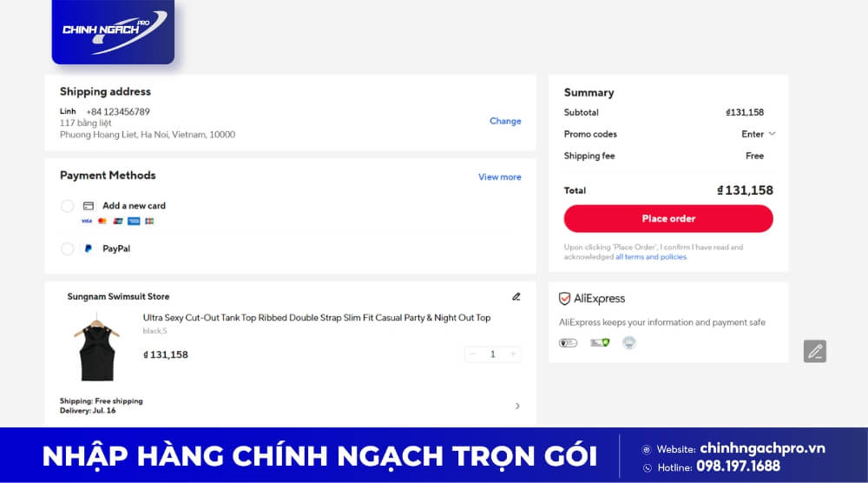Viewport: 868px width, 483px height.
Task: Increase item quantity with plus button
Action: tap(513, 354)
